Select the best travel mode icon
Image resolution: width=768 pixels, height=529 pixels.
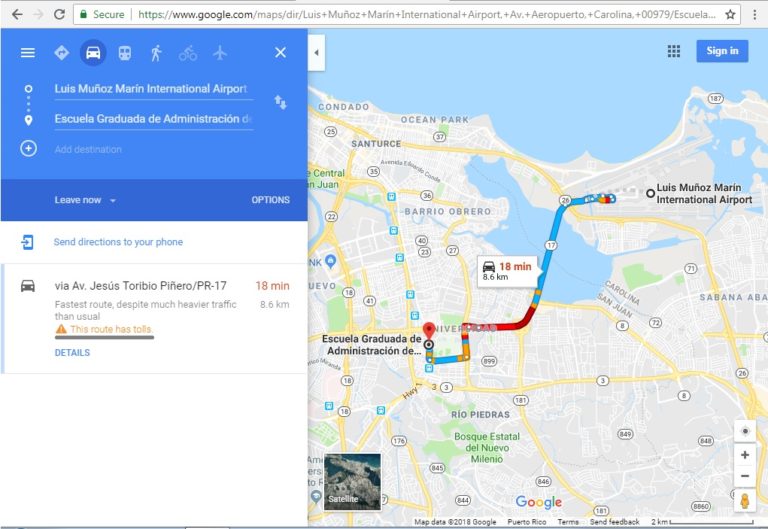(62, 52)
